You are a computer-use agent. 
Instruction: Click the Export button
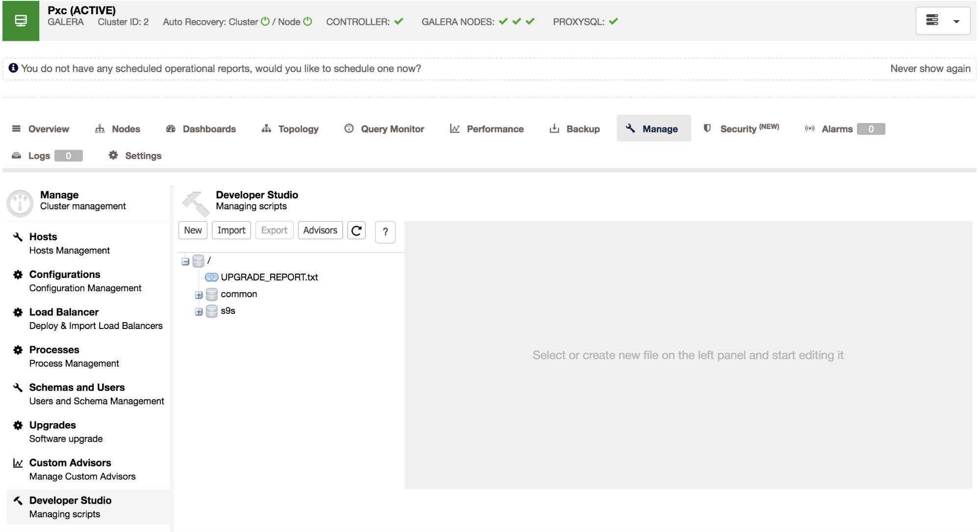[x=274, y=230]
